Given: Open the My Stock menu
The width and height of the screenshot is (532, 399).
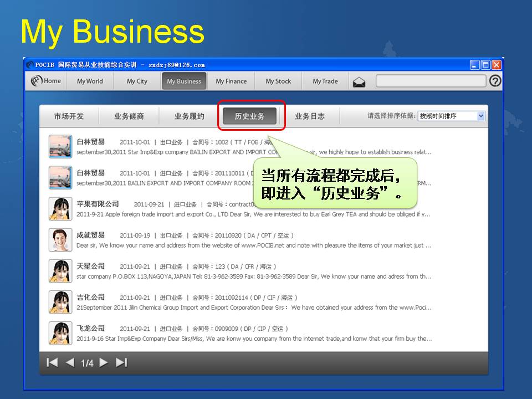Looking at the screenshot, I should tap(278, 81).
